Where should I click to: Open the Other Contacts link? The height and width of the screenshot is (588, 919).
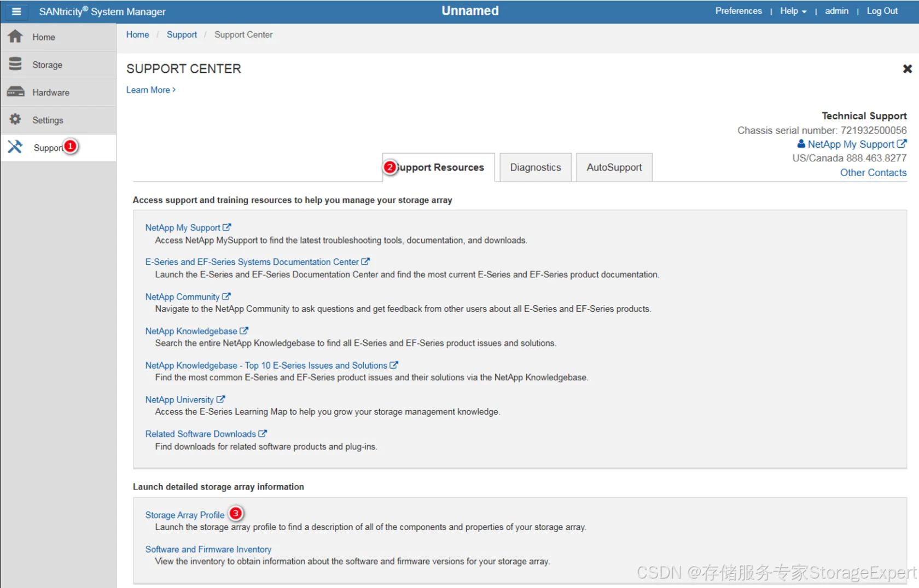tap(873, 172)
